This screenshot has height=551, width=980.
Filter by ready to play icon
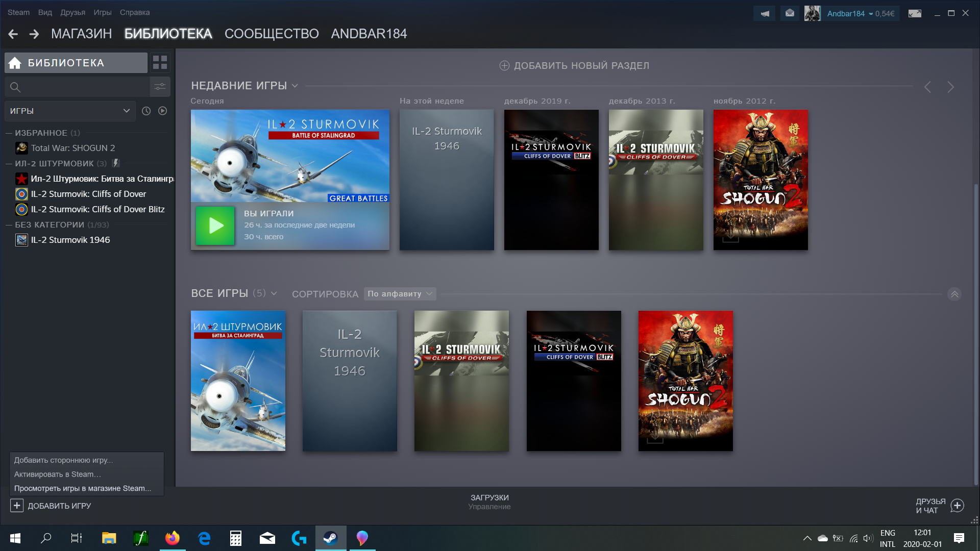click(x=162, y=111)
